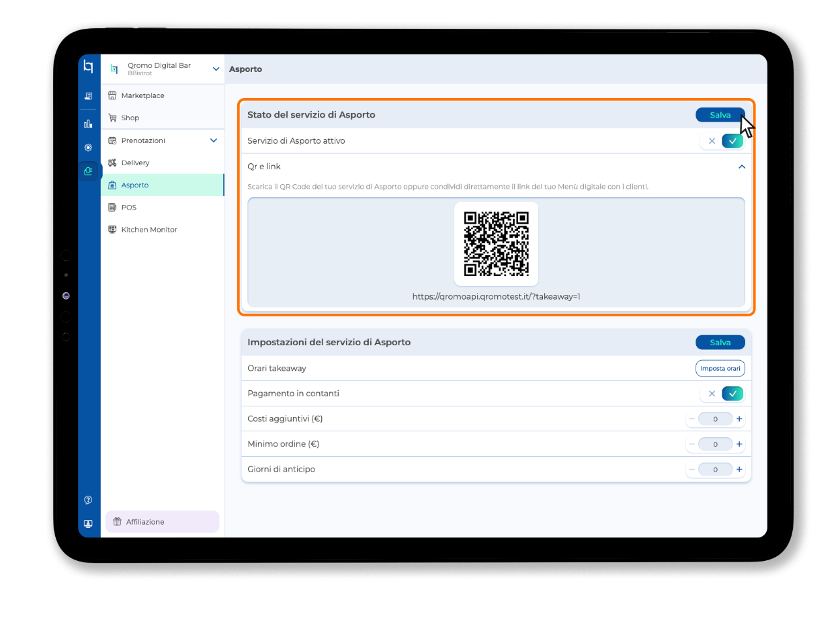Decrease Costi aggiuntivi with minus

[x=691, y=419]
